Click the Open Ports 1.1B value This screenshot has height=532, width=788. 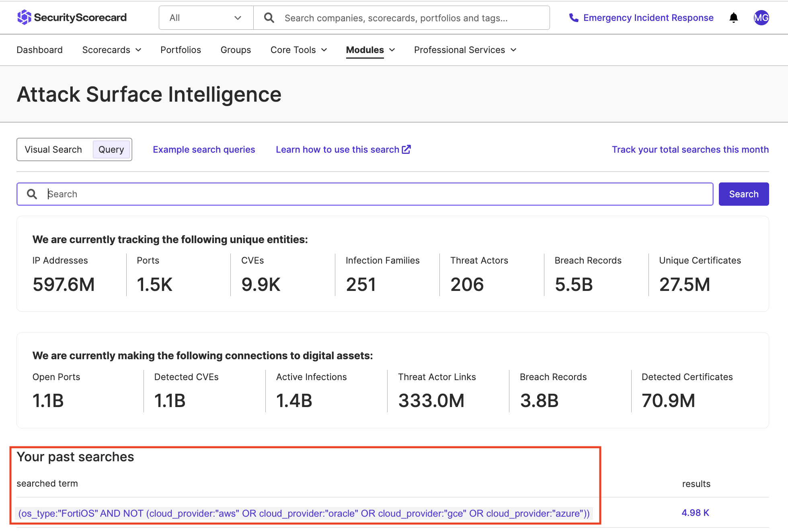pos(48,401)
